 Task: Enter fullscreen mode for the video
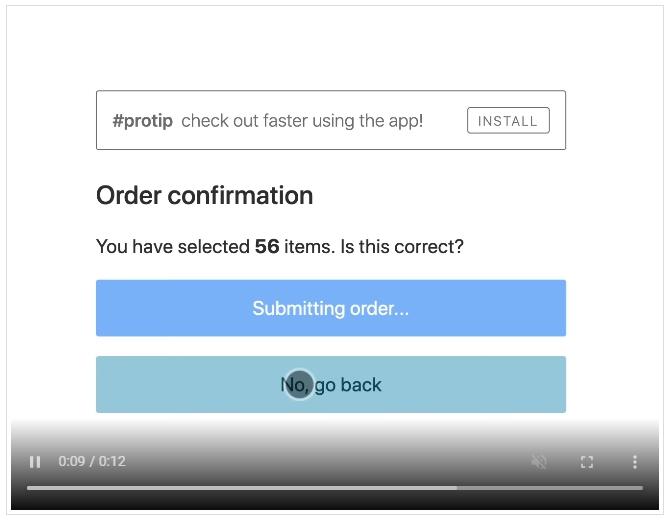coord(587,462)
